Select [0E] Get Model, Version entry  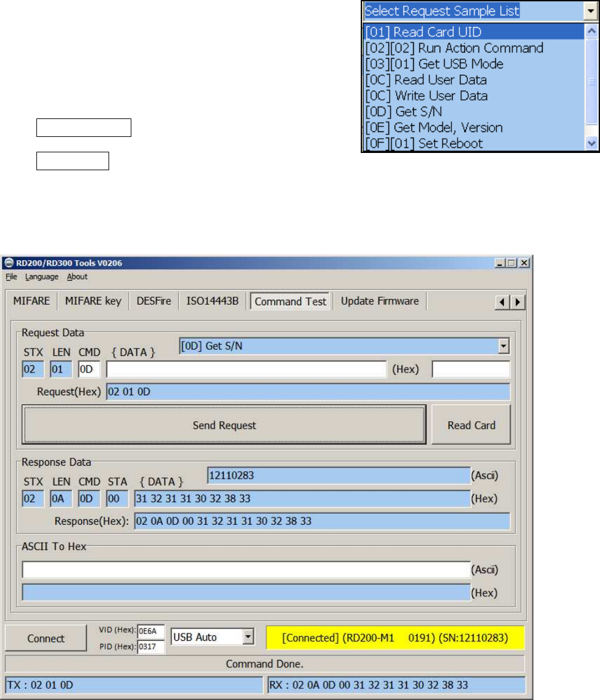(474, 128)
